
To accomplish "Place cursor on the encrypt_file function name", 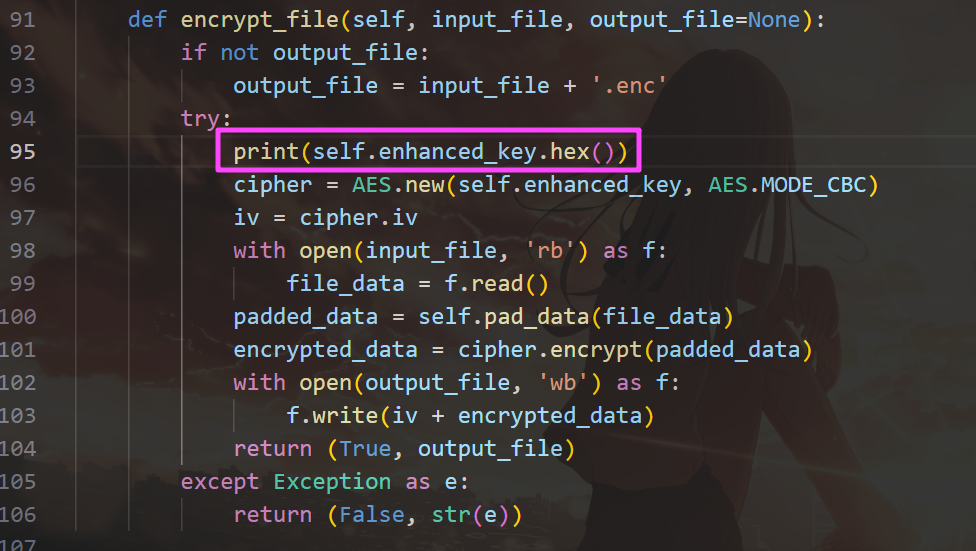I will 260,19.
